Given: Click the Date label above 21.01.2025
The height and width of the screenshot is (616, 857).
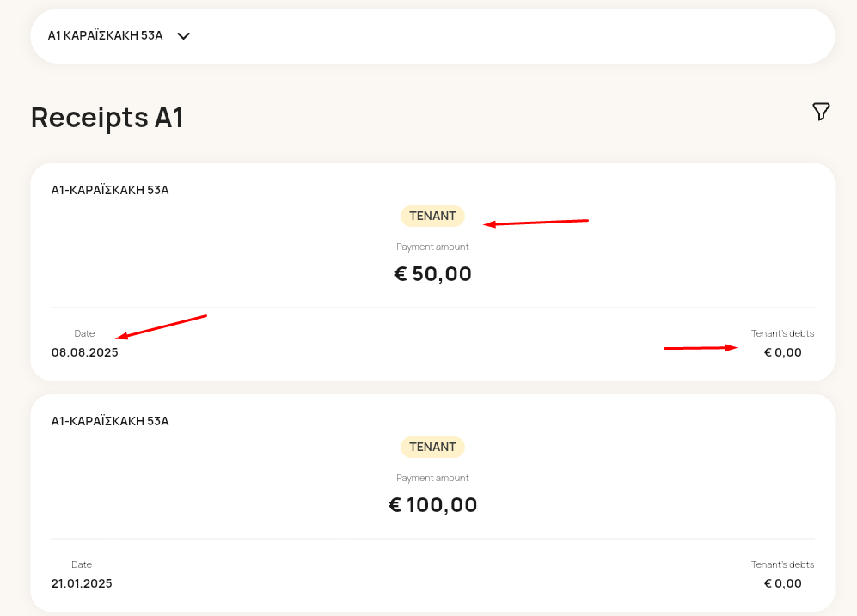Looking at the screenshot, I should 82,564.
